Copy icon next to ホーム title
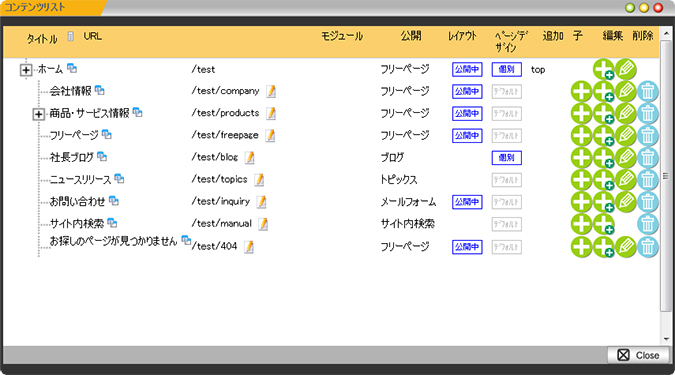The width and height of the screenshot is (675, 375). coord(72,68)
